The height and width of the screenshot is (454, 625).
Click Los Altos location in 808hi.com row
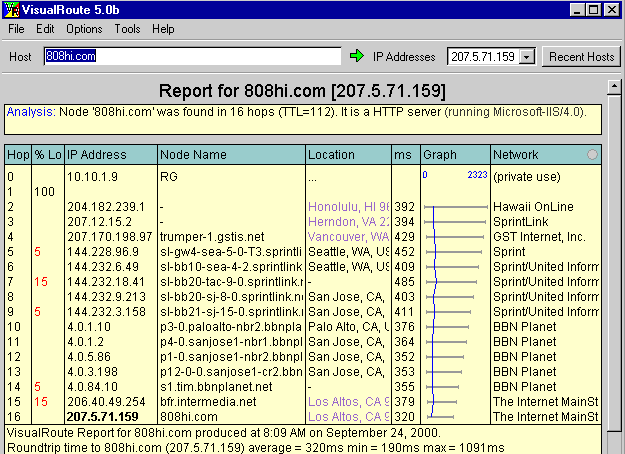point(349,417)
